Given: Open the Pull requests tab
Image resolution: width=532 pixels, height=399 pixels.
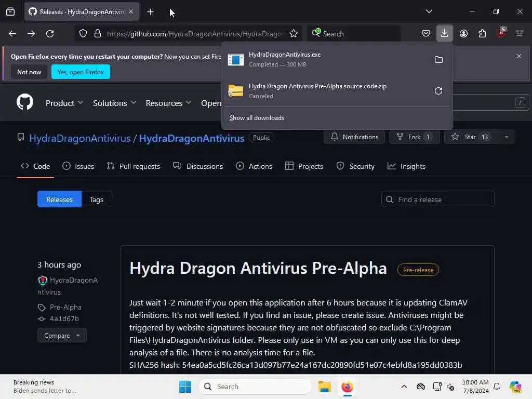Looking at the screenshot, I should (x=134, y=166).
